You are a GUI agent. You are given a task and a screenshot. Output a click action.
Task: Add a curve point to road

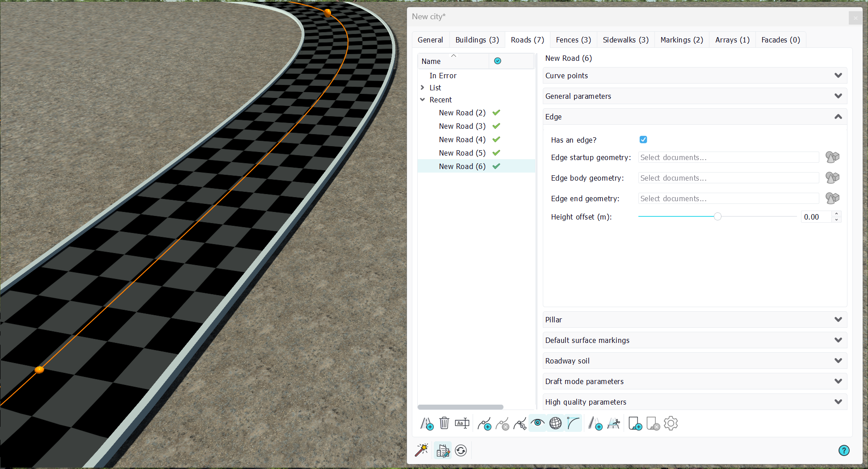[484, 423]
